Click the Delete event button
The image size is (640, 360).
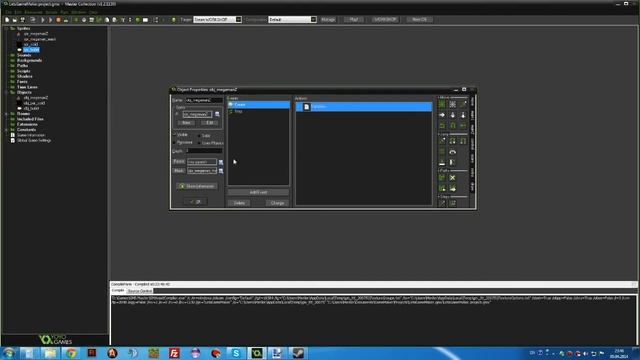pos(239,203)
